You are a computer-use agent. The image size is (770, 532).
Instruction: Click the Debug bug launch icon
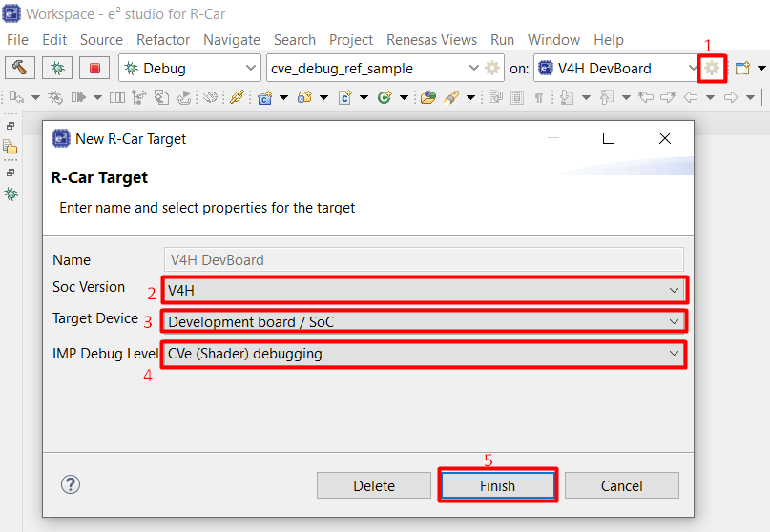click(x=57, y=68)
